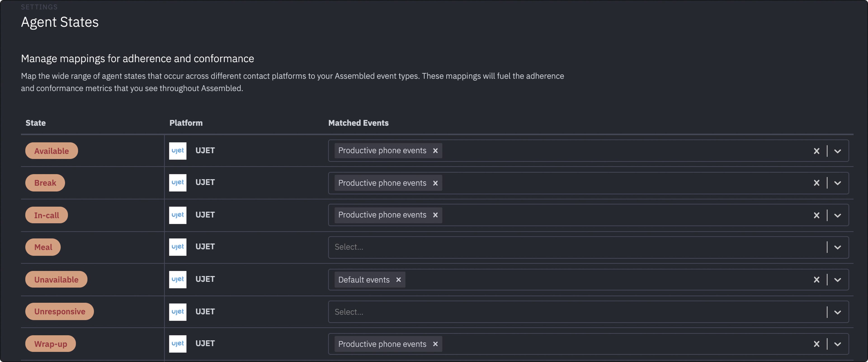The image size is (868, 362).
Task: Click the Available state badge
Action: click(x=52, y=151)
